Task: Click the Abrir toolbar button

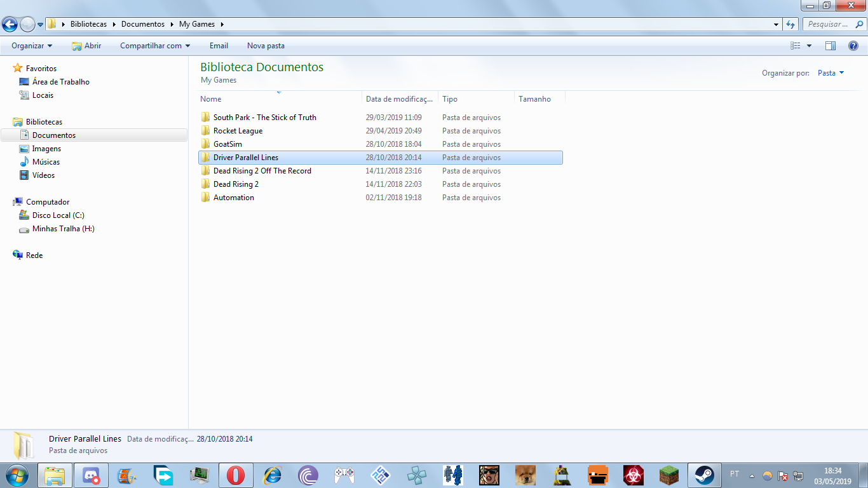Action: (86, 46)
